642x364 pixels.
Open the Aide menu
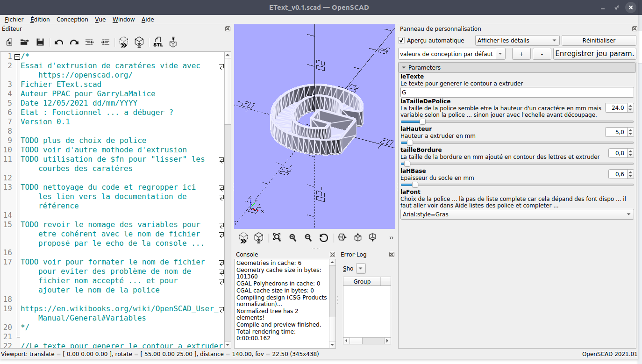tap(148, 19)
